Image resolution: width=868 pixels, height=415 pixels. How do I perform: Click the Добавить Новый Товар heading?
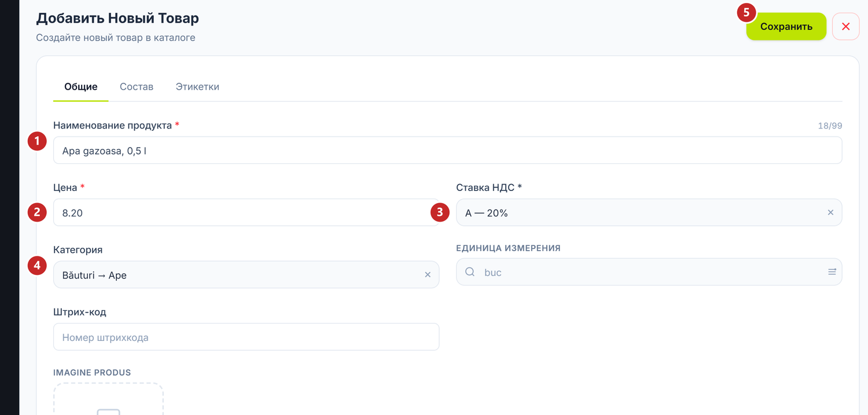tap(117, 18)
